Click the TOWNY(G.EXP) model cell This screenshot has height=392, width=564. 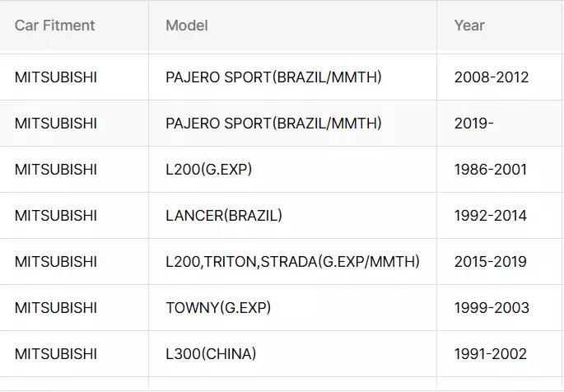point(293,307)
